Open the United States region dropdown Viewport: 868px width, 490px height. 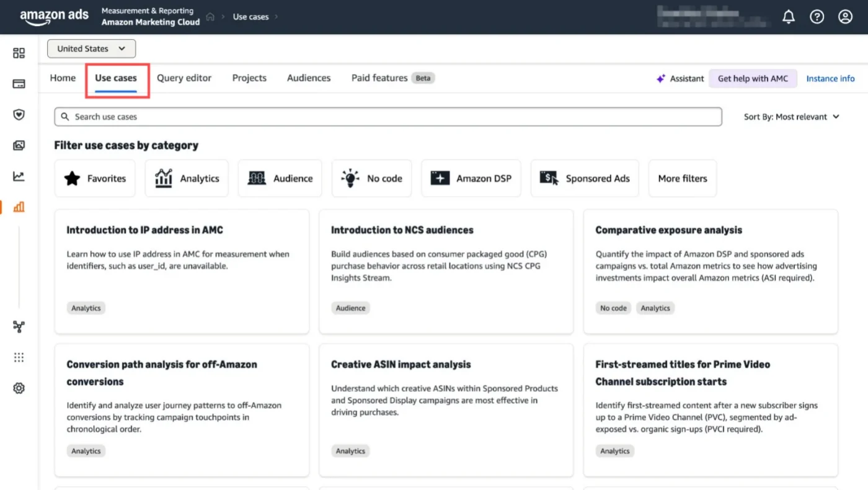pyautogui.click(x=91, y=48)
